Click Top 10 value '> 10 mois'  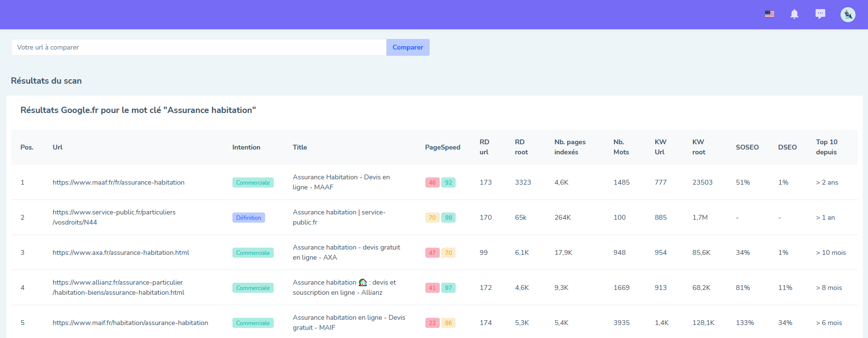coord(831,252)
